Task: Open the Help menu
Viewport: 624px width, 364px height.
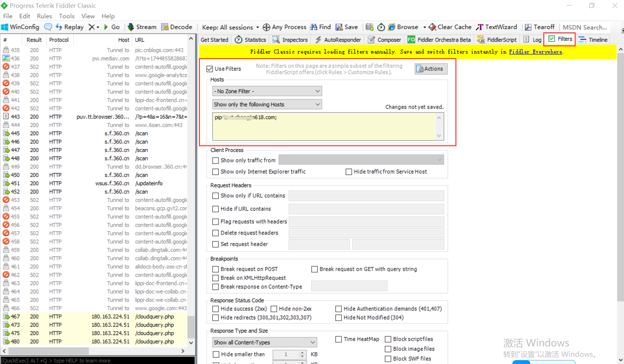Action: pyautogui.click(x=108, y=16)
